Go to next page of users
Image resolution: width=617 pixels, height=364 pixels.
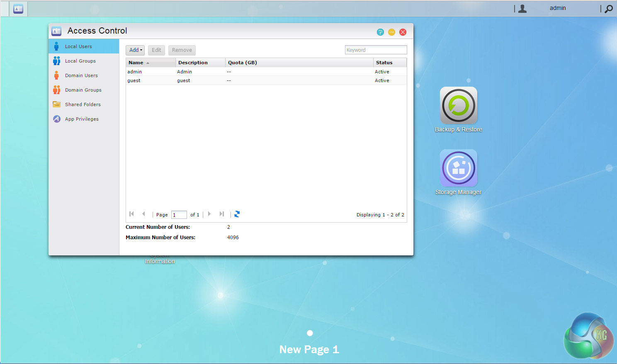[209, 214]
